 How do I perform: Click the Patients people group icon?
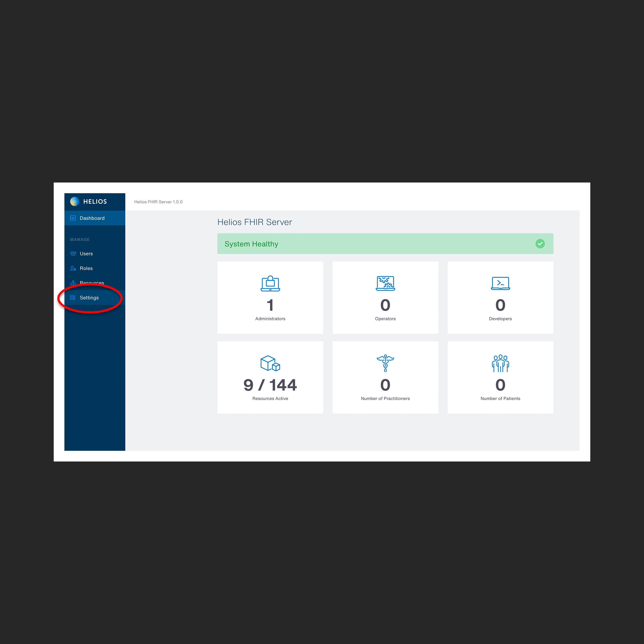pyautogui.click(x=500, y=363)
